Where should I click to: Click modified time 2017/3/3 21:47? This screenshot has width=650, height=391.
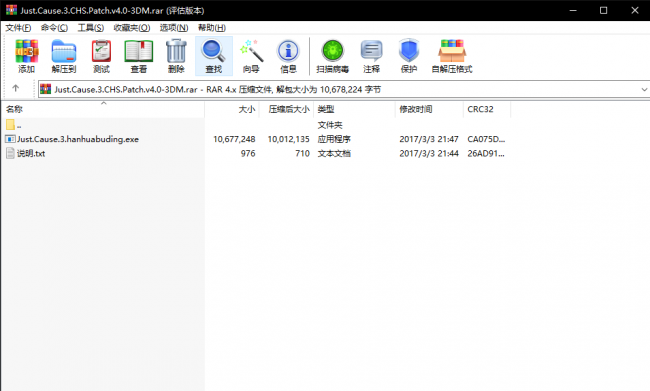pyautogui.click(x=429, y=139)
